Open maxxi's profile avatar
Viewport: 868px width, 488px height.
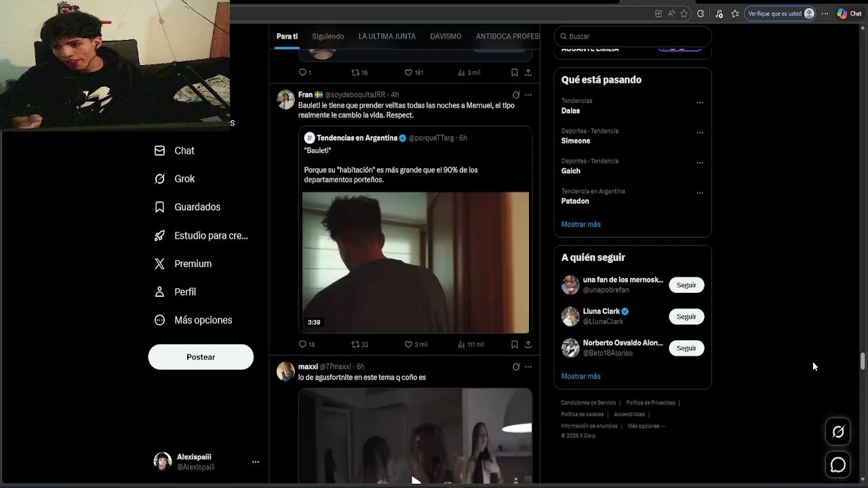[x=285, y=371]
